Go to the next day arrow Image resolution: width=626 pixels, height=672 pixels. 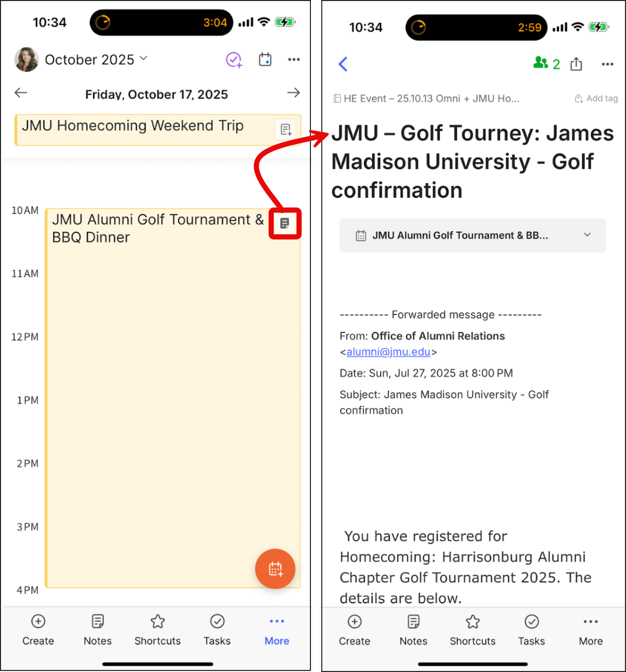(x=293, y=93)
